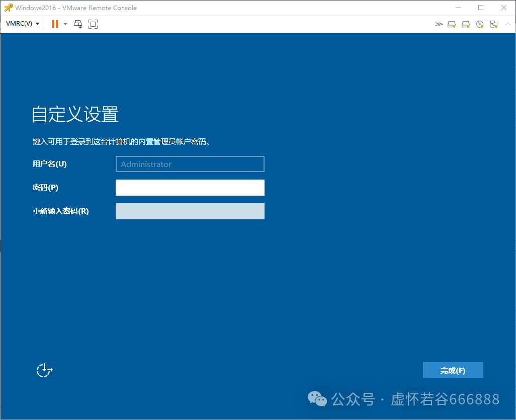Screen dimensions: 516x420
Task: Click the double-chevron device toolbar expander
Action: (x=439, y=24)
